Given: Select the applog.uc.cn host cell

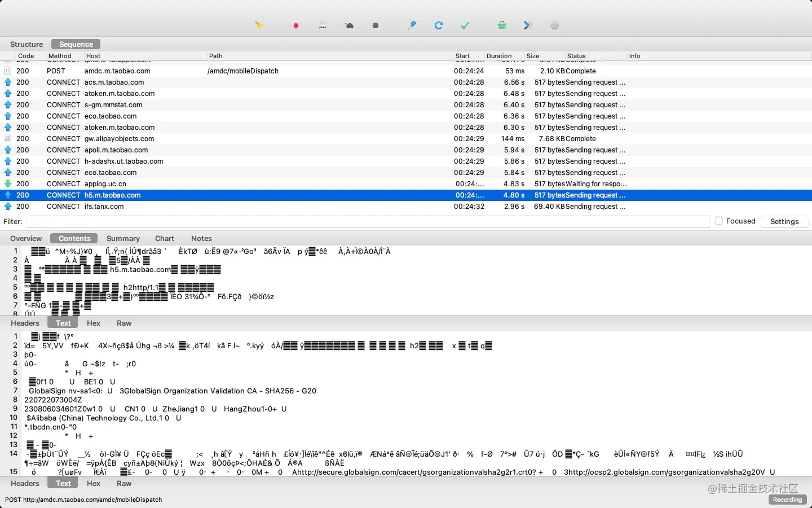Looking at the screenshot, I should 105,184.
